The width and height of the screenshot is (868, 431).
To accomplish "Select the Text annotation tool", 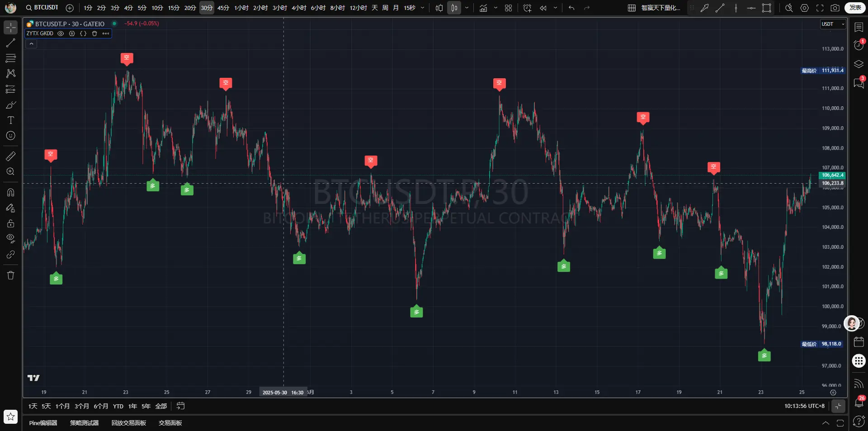I will tap(11, 120).
